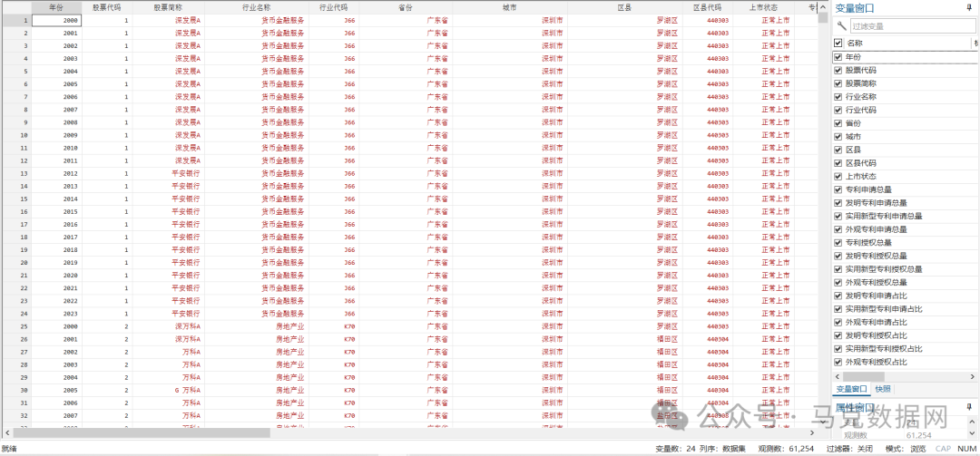Click the properties panel scroll-down arrow
This screenshot has width=980, height=456.
click(973, 432)
